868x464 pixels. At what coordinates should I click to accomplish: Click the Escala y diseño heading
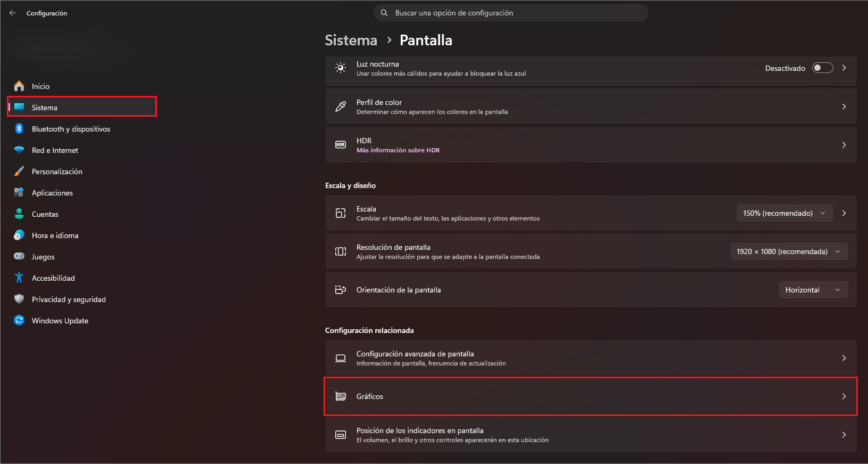(350, 185)
